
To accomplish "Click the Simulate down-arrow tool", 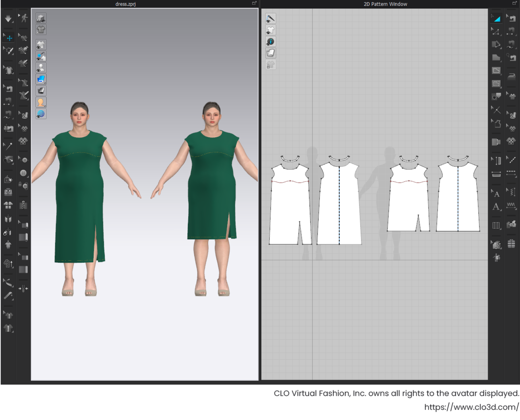I will [x=8, y=19].
